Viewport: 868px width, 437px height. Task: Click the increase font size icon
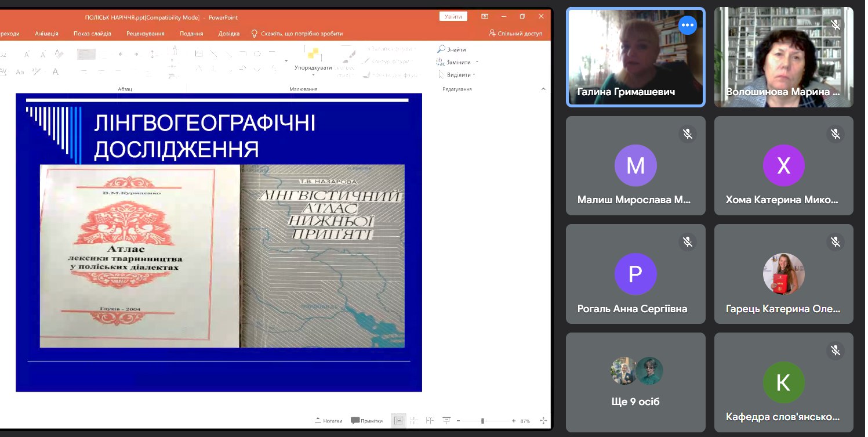[27, 55]
